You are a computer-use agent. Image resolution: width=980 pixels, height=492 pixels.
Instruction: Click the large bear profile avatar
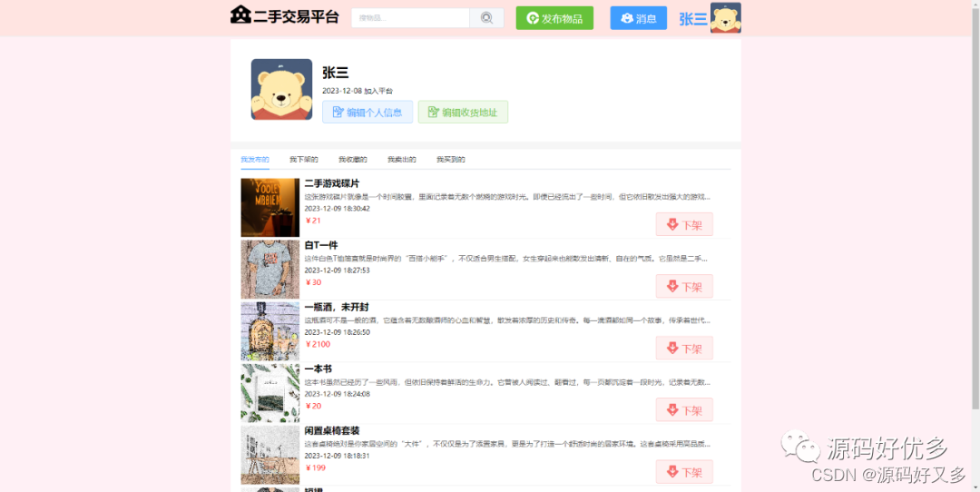coord(281,89)
